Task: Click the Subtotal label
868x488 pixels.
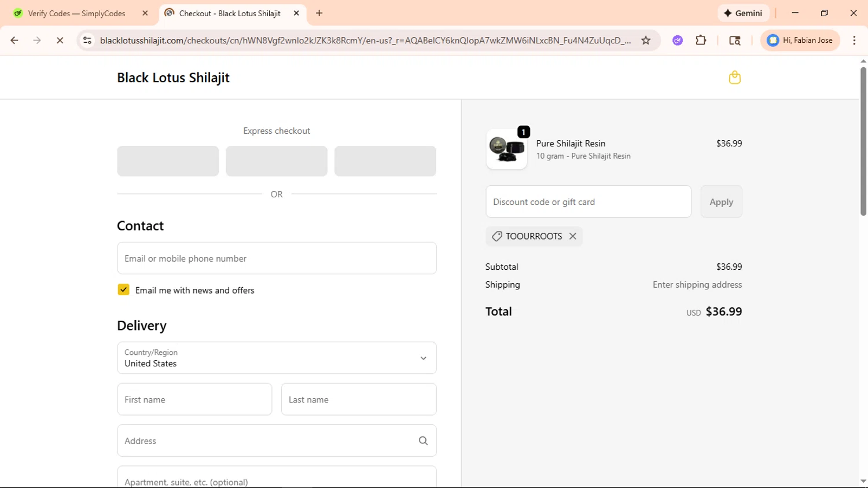Action: 502,267
